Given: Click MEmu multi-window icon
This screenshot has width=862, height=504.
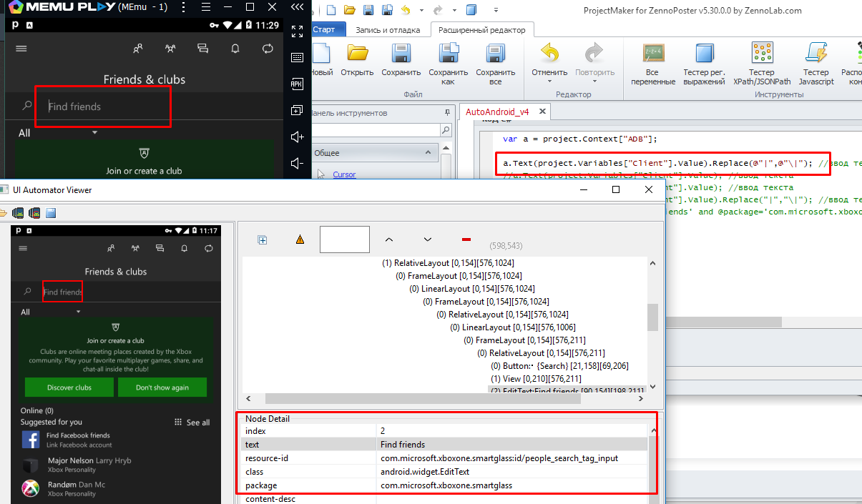Looking at the screenshot, I should [297, 110].
